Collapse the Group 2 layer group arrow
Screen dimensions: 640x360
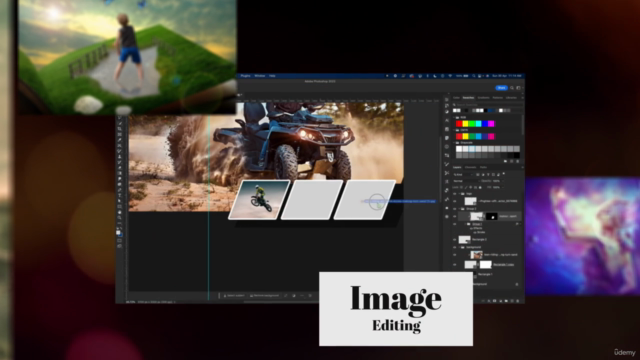[459, 209]
